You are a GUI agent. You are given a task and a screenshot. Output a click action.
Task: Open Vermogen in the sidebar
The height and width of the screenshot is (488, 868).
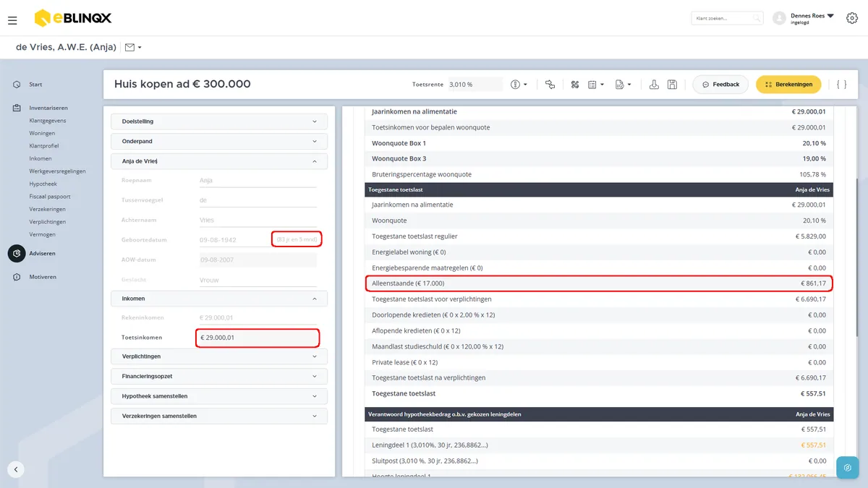click(42, 234)
